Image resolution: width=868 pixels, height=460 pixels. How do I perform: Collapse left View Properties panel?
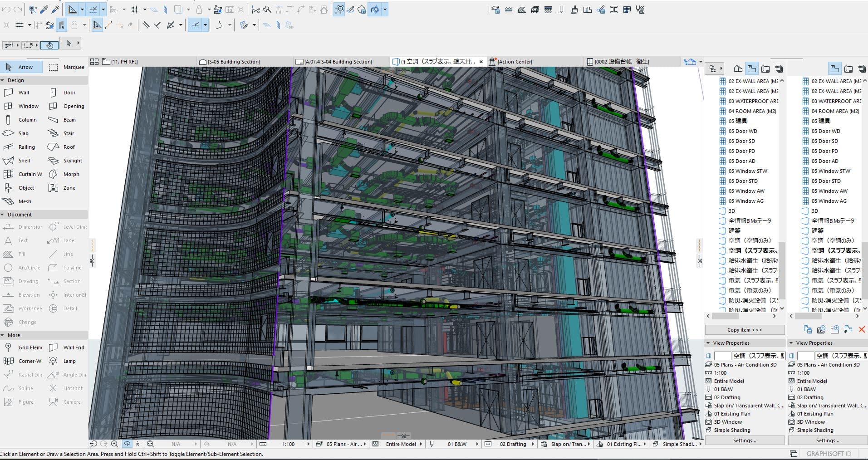pyautogui.click(x=708, y=343)
